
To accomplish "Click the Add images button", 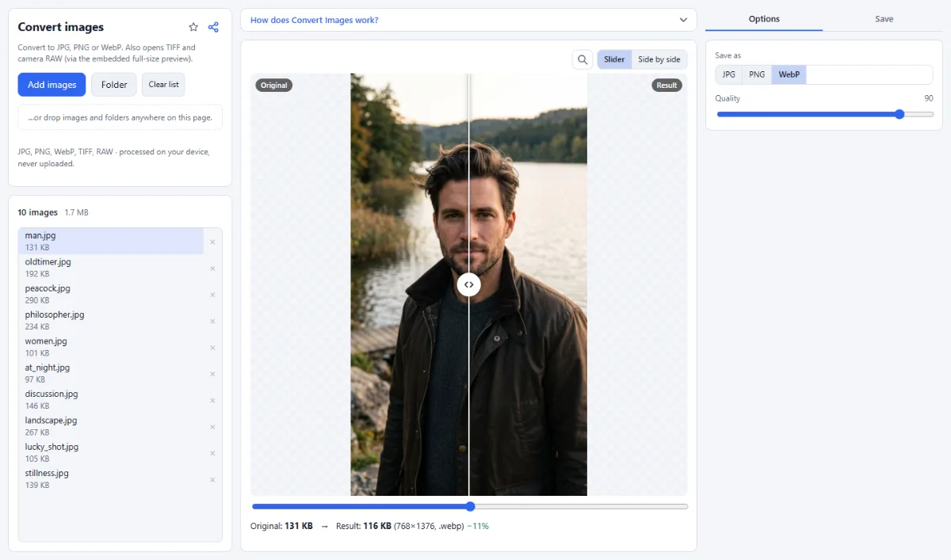I will click(x=52, y=85).
